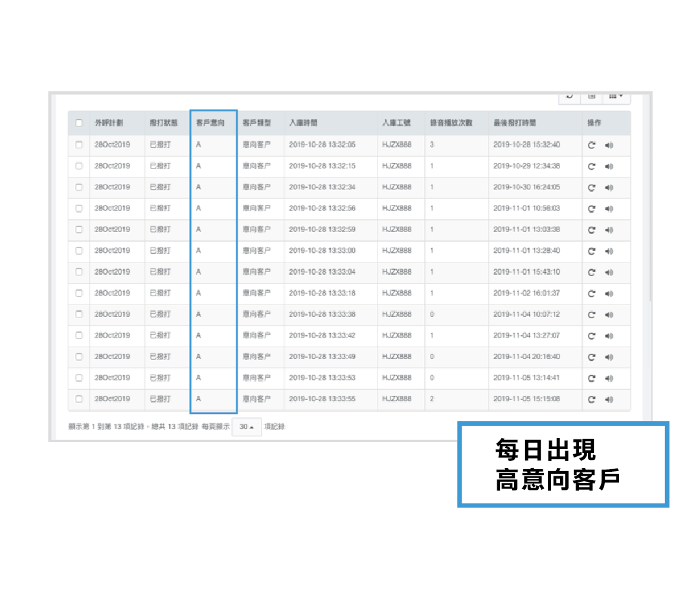
Task: Play recording for record entered at 13:32:34
Action: (x=609, y=188)
